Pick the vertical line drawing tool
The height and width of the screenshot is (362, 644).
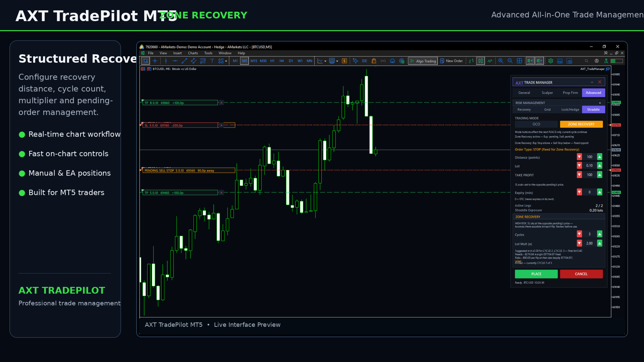[x=166, y=61]
